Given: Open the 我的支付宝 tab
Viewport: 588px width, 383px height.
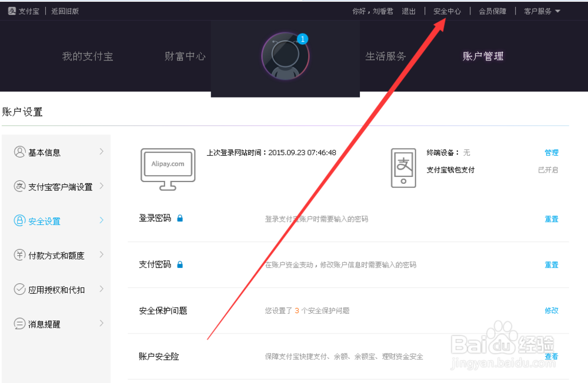Looking at the screenshot, I should (x=88, y=56).
